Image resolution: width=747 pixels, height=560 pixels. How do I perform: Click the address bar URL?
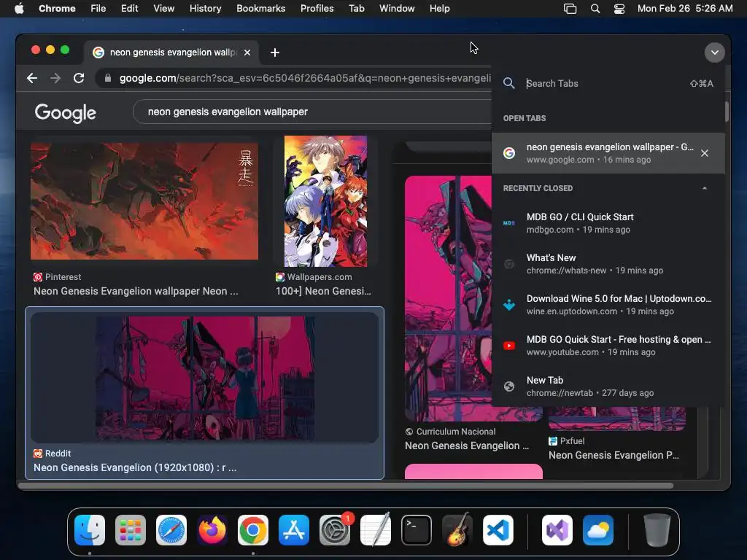pos(305,78)
